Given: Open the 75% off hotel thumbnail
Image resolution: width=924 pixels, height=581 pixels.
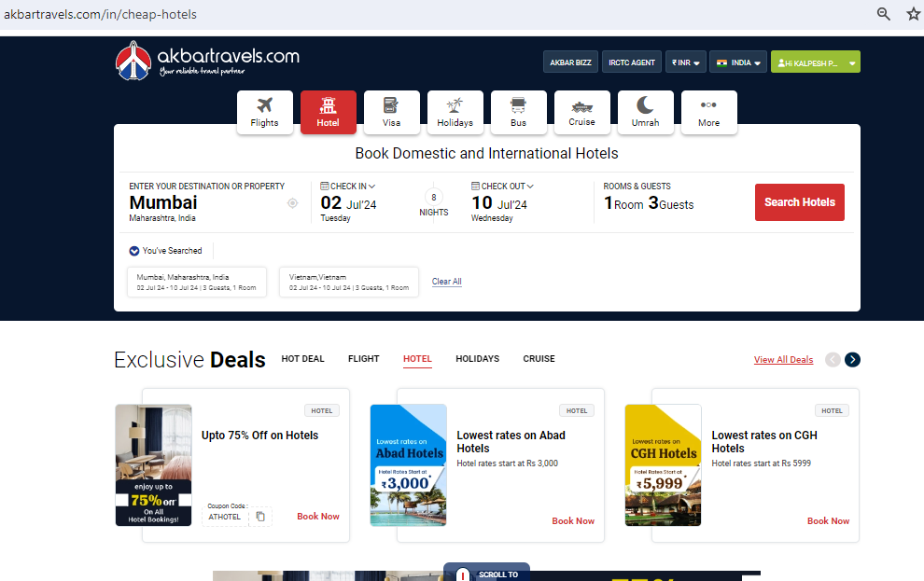Looking at the screenshot, I should (154, 465).
